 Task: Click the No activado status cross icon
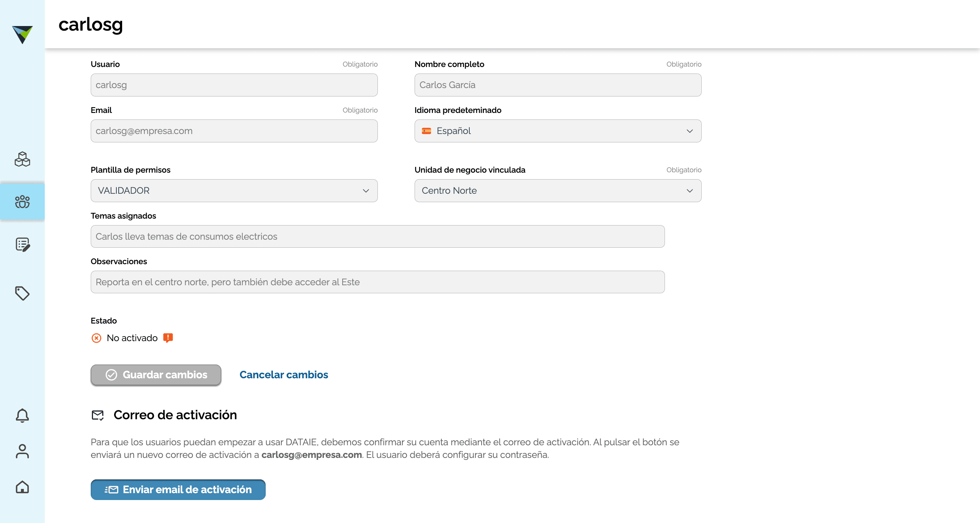96,338
